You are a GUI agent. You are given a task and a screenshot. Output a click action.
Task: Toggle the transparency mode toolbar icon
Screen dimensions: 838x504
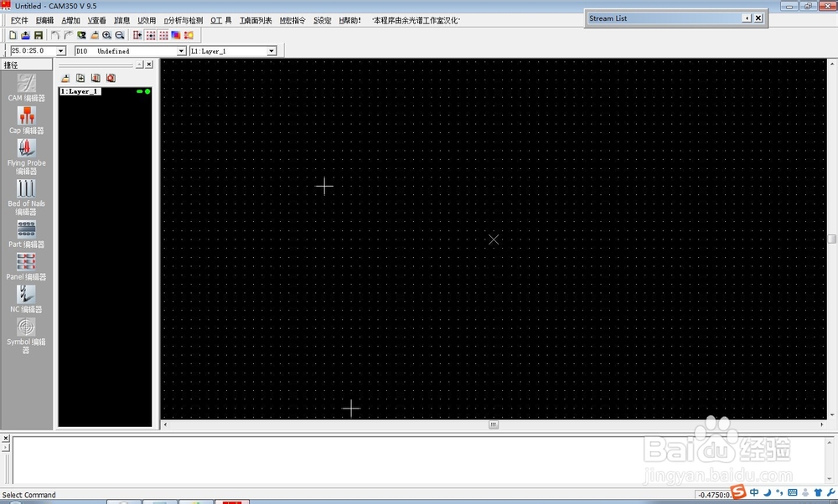189,35
